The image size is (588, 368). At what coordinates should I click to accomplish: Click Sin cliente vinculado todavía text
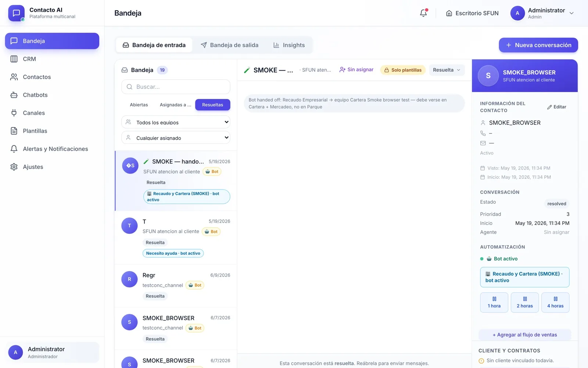[520, 361]
